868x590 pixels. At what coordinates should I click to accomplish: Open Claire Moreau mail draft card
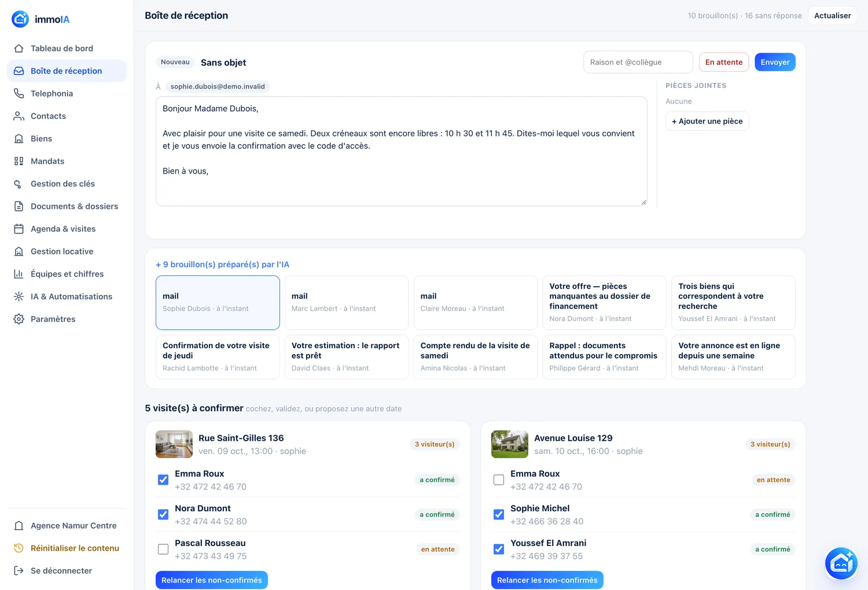click(476, 303)
